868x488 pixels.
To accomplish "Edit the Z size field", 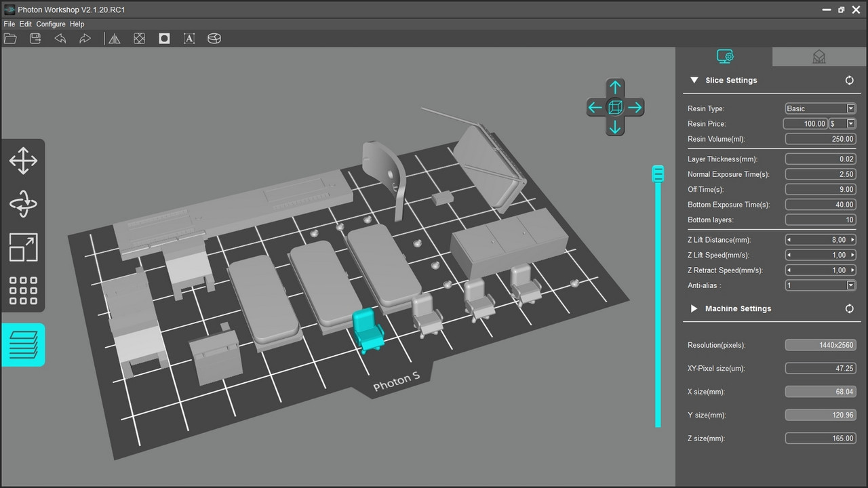I will tap(821, 439).
